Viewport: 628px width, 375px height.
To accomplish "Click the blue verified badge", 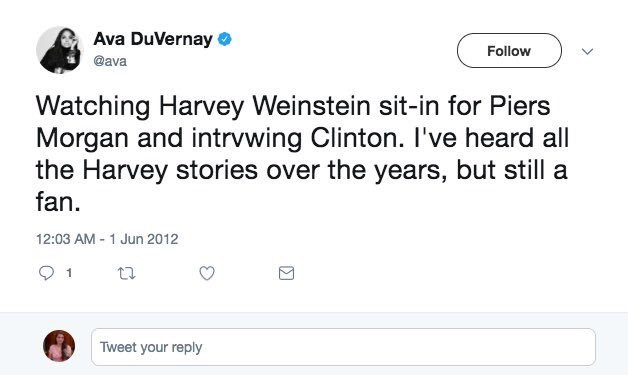I will pos(225,39).
